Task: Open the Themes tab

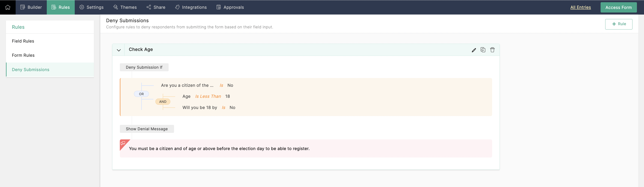Action: point(125,7)
